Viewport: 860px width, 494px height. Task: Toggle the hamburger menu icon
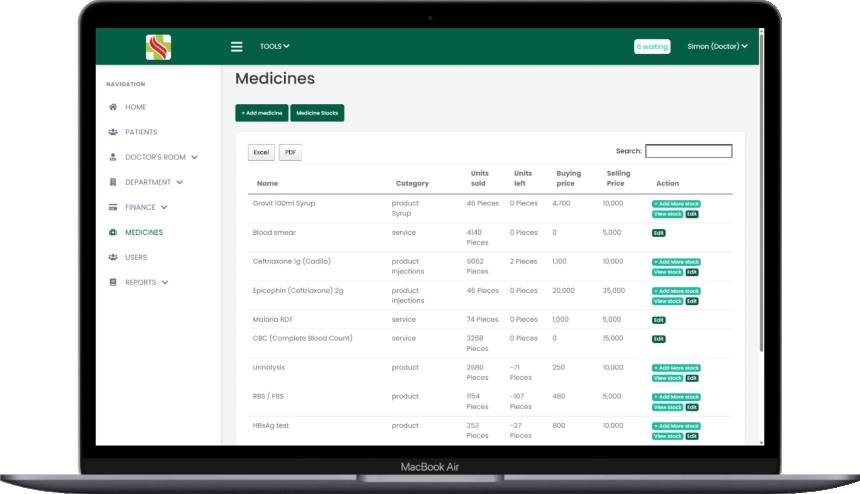(237, 47)
